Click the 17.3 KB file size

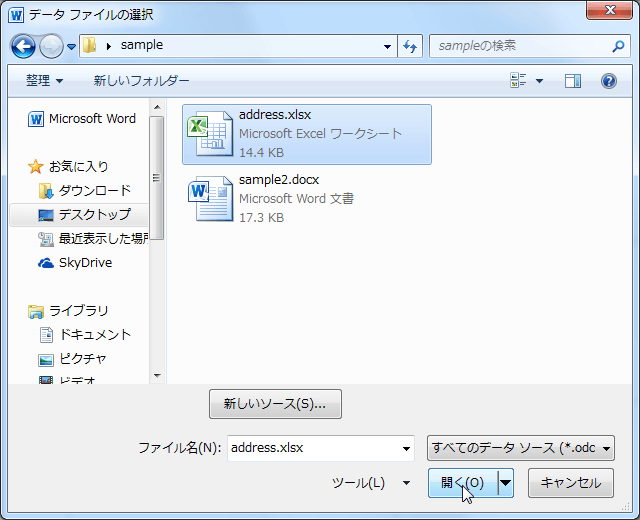point(261,218)
